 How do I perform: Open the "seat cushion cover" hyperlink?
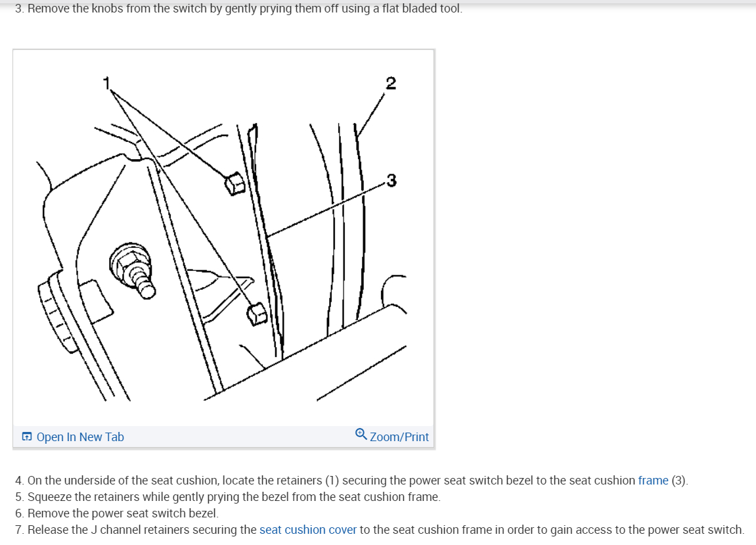(x=308, y=530)
